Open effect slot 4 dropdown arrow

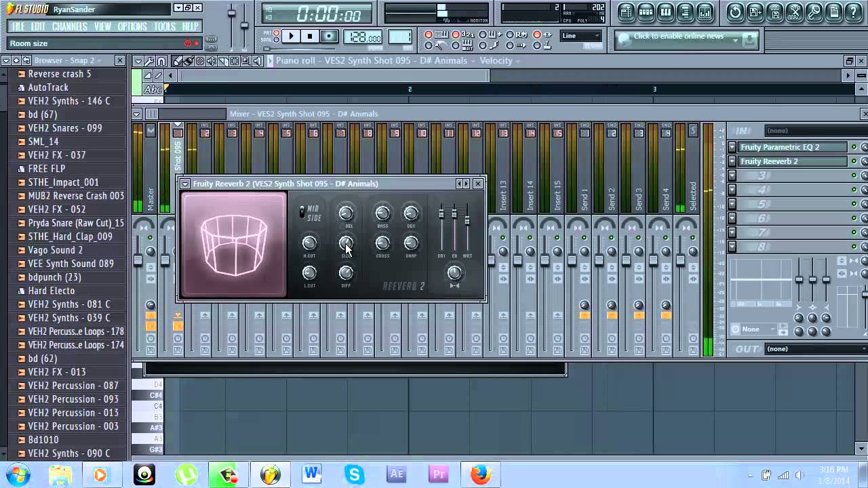[x=732, y=190]
